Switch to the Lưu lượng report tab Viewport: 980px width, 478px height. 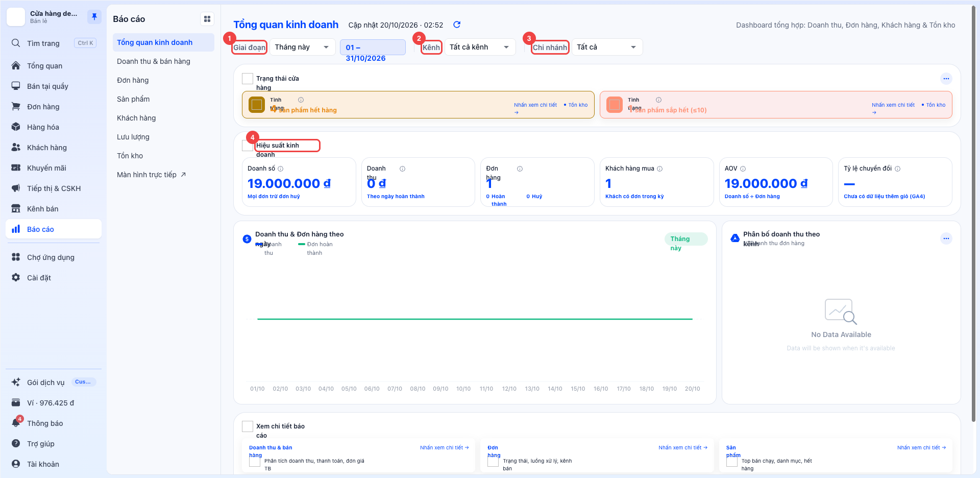163,137
